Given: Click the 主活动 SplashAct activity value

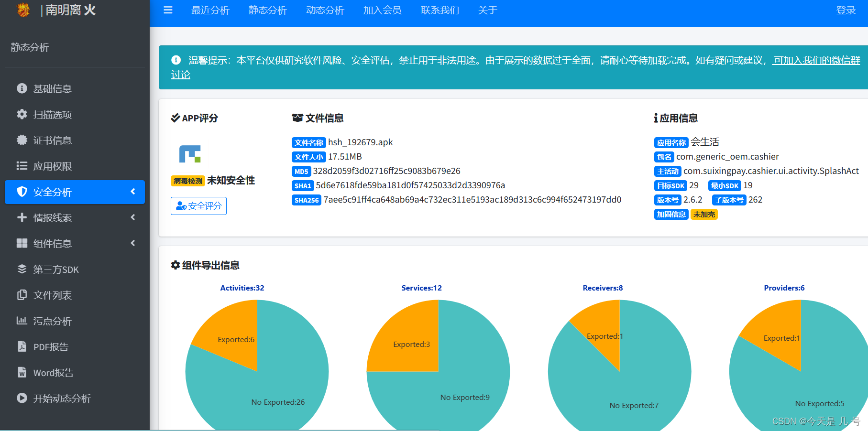Looking at the screenshot, I should 771,171.
